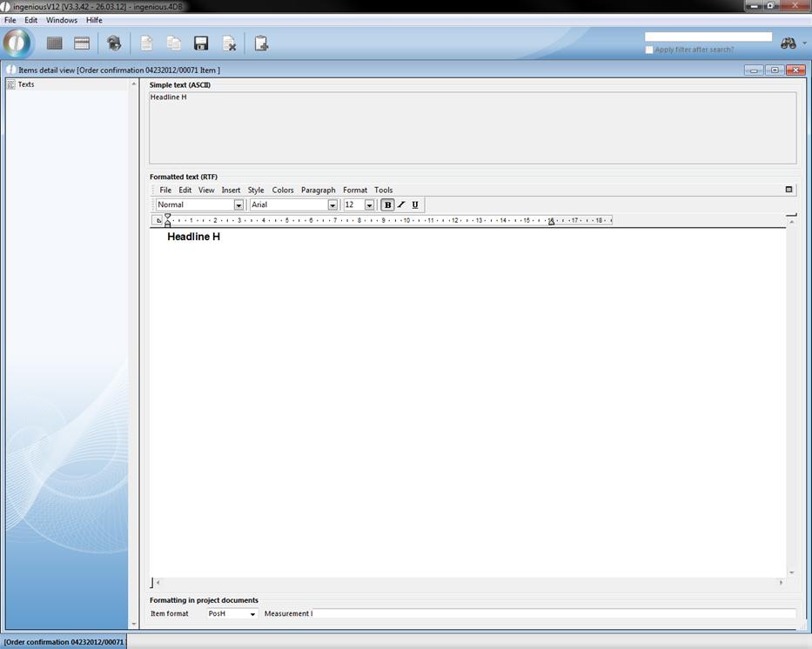The height and width of the screenshot is (649, 812).
Task: Enable 'Apply filter after search?' checkbox
Action: [649, 50]
